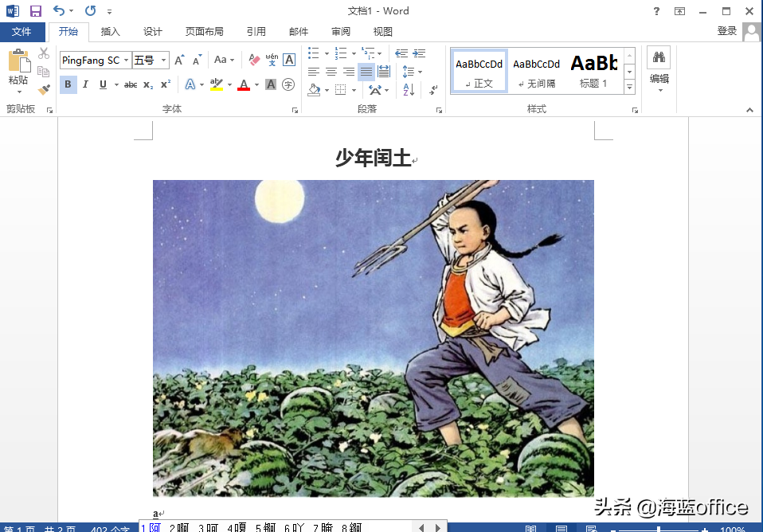Image resolution: width=763 pixels, height=532 pixels.
Task: Toggle bold formatting
Action: click(68, 84)
